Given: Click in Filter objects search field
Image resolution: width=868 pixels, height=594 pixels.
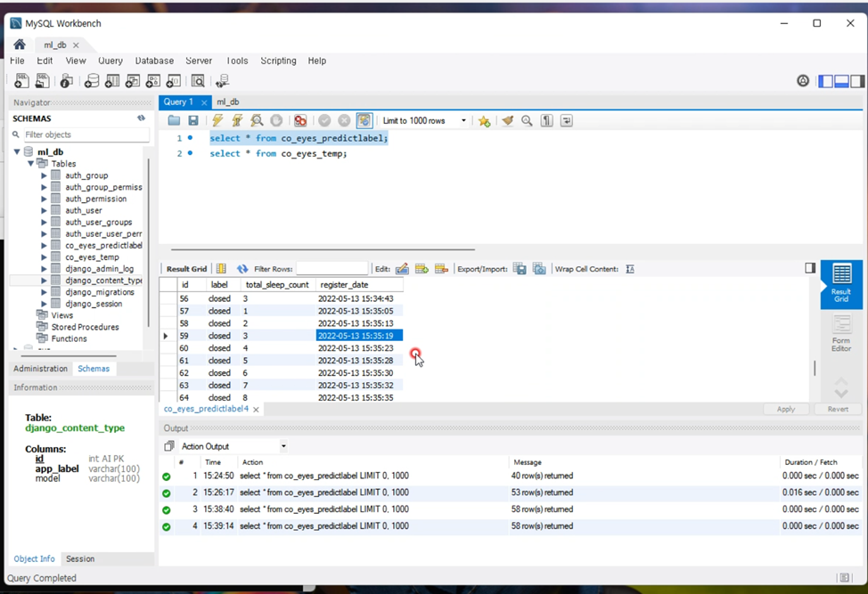Looking at the screenshot, I should coord(86,134).
